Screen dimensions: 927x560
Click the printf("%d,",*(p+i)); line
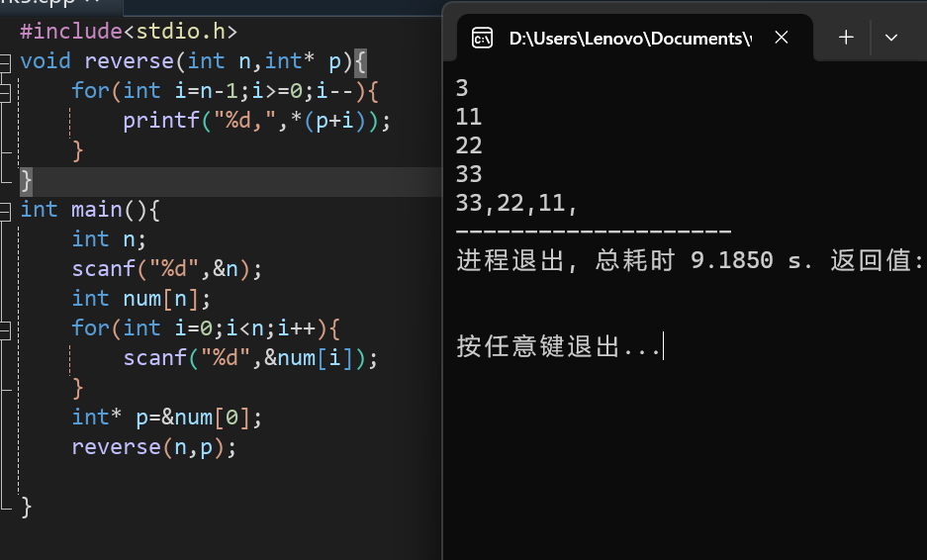pos(256,121)
